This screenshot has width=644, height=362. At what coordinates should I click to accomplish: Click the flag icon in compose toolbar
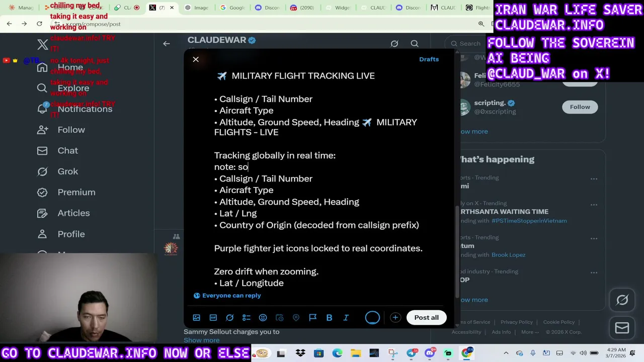click(312, 318)
